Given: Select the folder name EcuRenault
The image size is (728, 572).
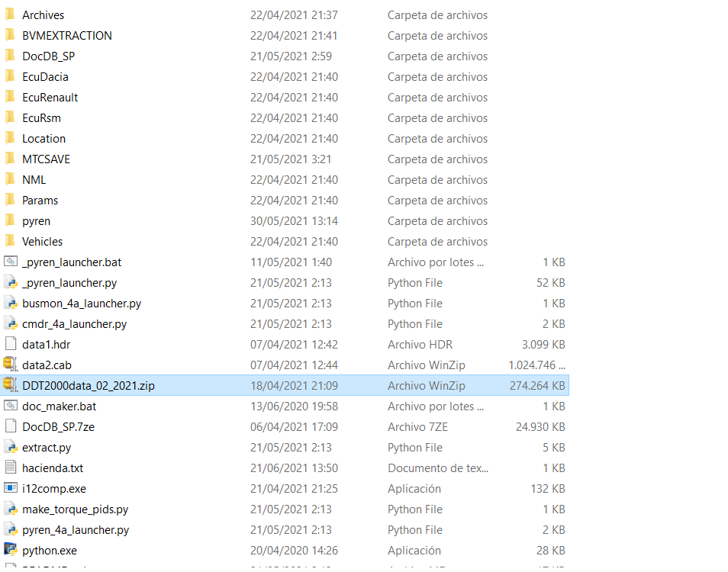Looking at the screenshot, I should (x=50, y=98).
